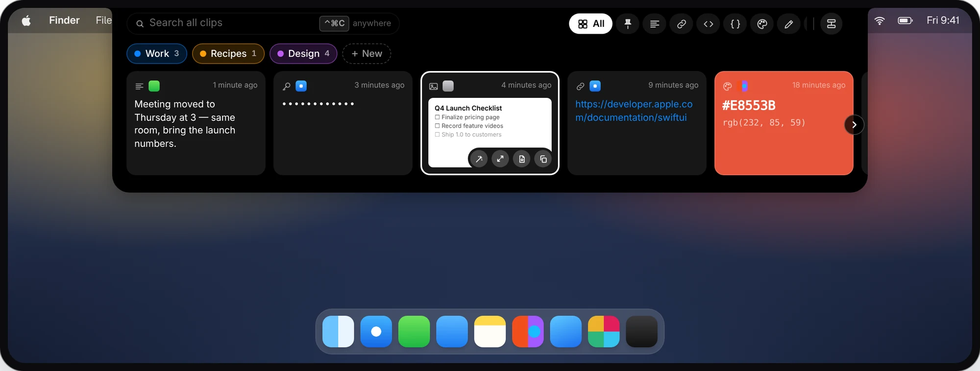Image resolution: width=980 pixels, height=371 pixels.
Task: Click the rgb(232, 85, 59) value
Action: (764, 122)
